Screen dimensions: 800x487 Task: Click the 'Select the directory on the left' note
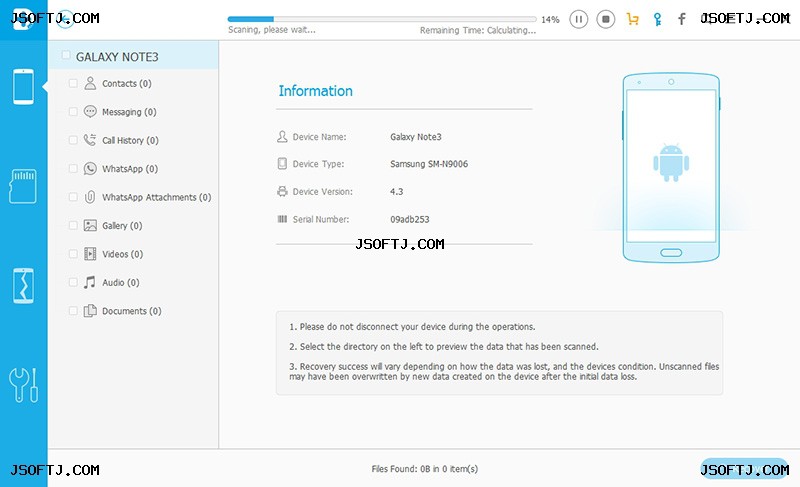tap(444, 347)
